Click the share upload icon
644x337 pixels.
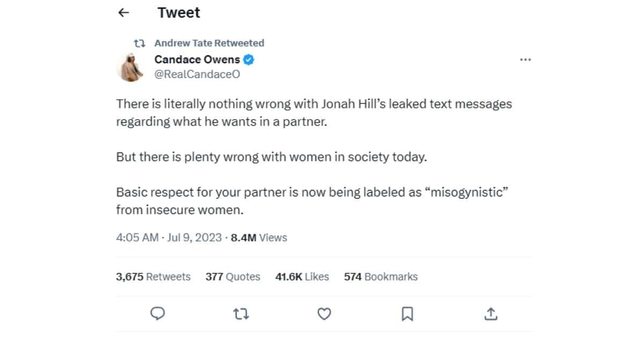pos(491,313)
